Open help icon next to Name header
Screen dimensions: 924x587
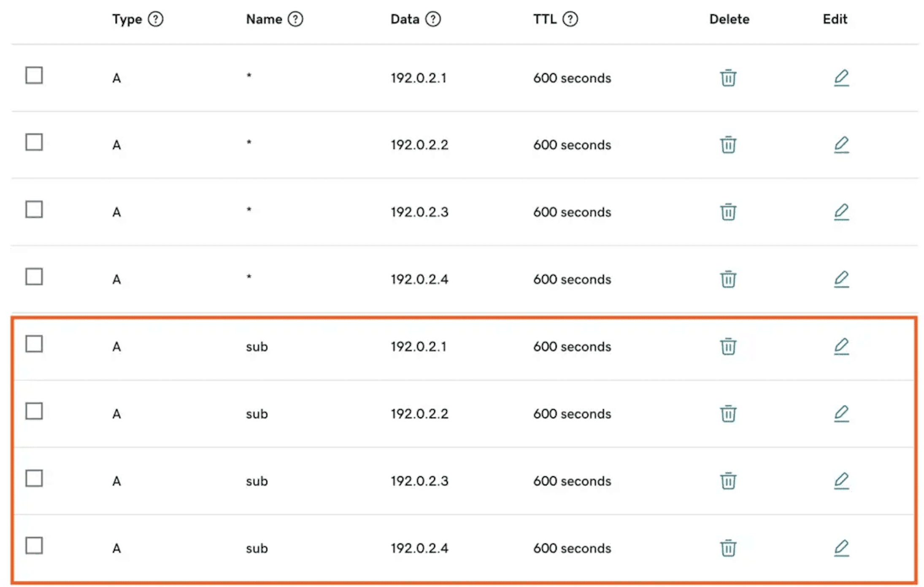click(x=295, y=19)
